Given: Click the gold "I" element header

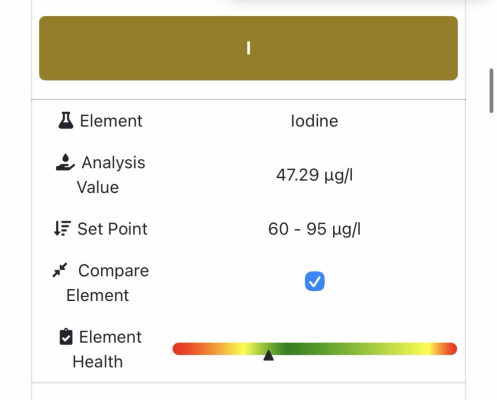Looking at the screenshot, I should 248,48.
